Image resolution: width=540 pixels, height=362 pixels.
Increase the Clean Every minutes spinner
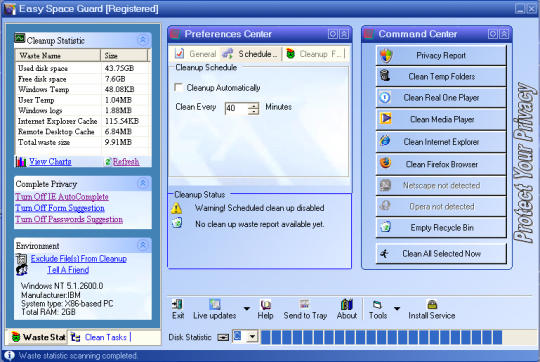(x=253, y=105)
